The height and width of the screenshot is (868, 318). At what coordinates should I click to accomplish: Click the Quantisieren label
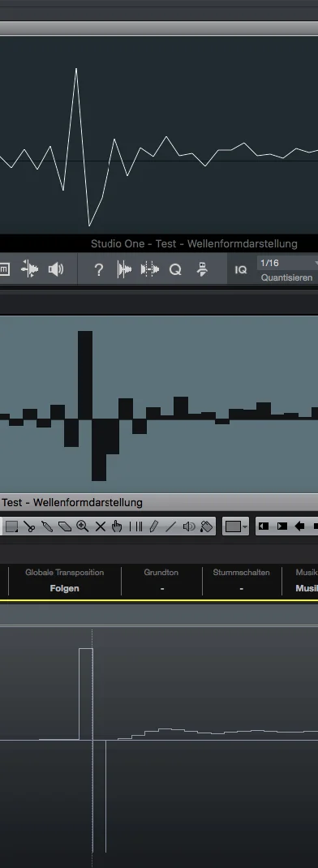click(x=287, y=277)
